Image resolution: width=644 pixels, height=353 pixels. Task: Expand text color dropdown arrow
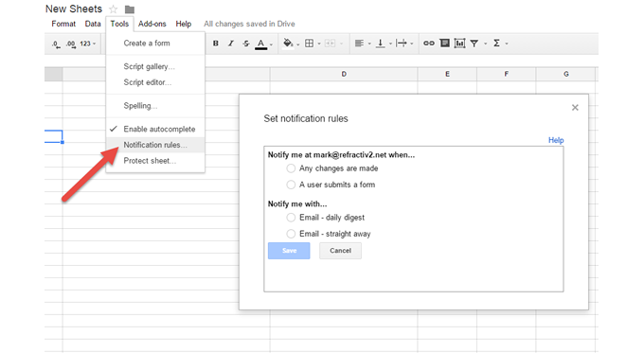click(x=271, y=44)
